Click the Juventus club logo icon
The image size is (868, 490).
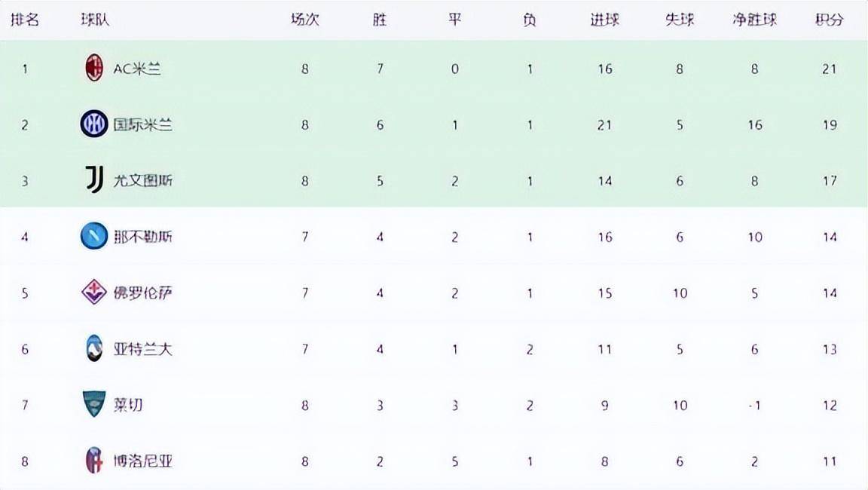click(x=94, y=180)
